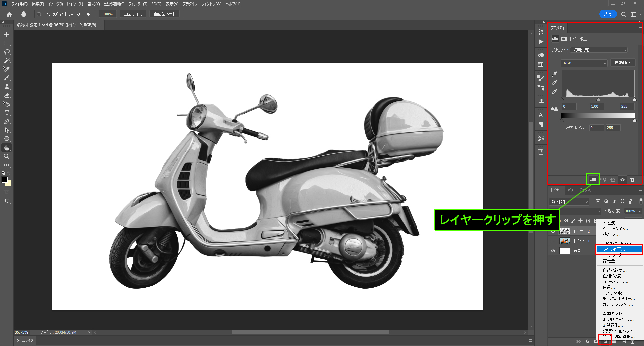Open the RGB channel dropdown

coord(584,63)
